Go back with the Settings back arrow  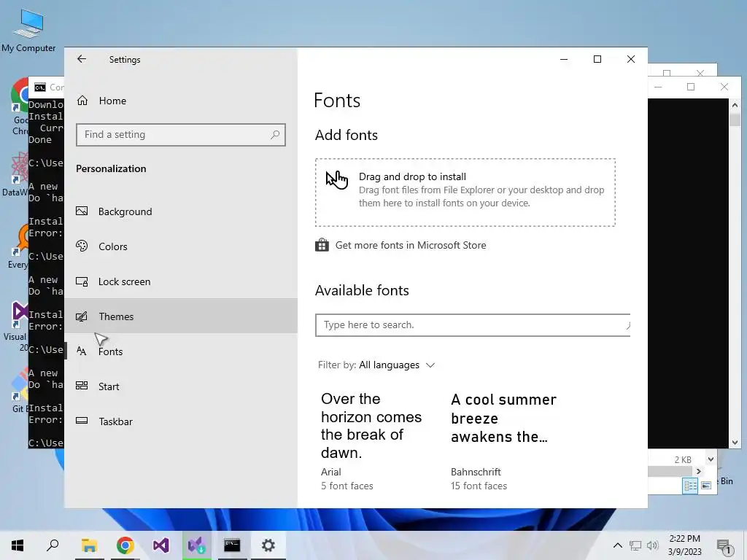tap(82, 59)
